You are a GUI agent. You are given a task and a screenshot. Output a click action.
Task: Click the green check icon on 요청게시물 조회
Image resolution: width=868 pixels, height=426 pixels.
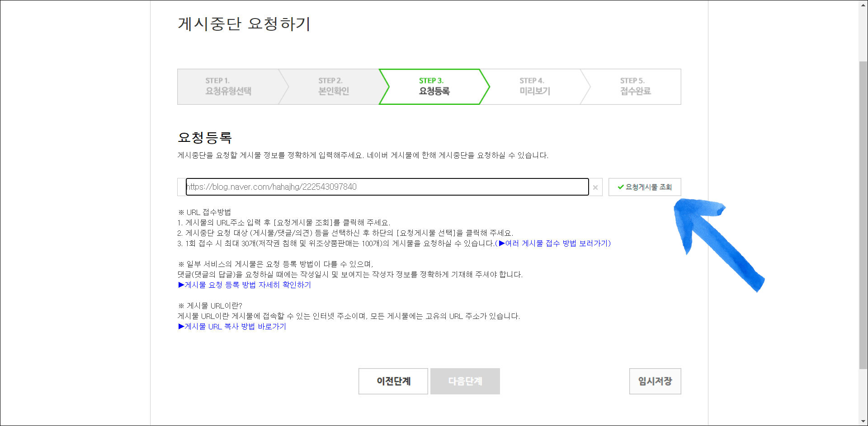[x=621, y=187]
